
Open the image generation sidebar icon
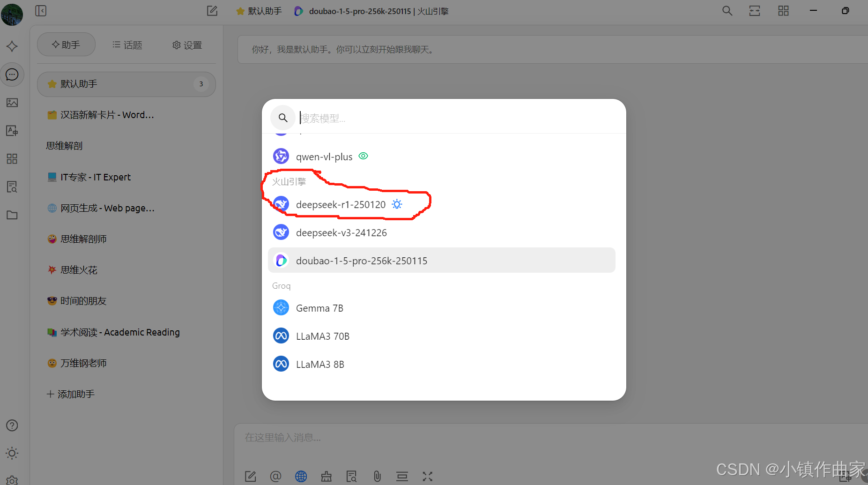click(12, 103)
